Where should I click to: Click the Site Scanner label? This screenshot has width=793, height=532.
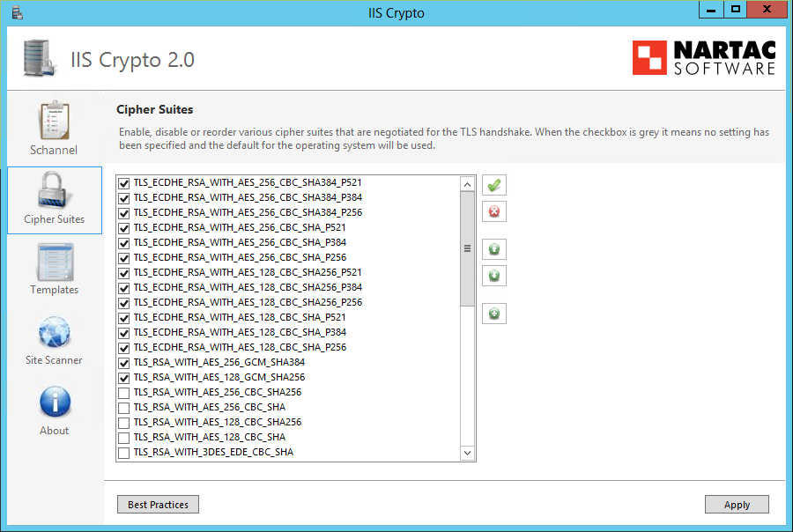pyautogui.click(x=54, y=360)
